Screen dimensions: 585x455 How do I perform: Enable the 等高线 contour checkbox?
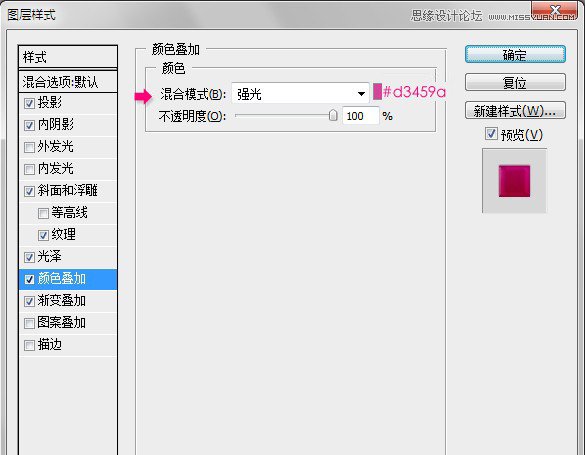pyautogui.click(x=43, y=213)
